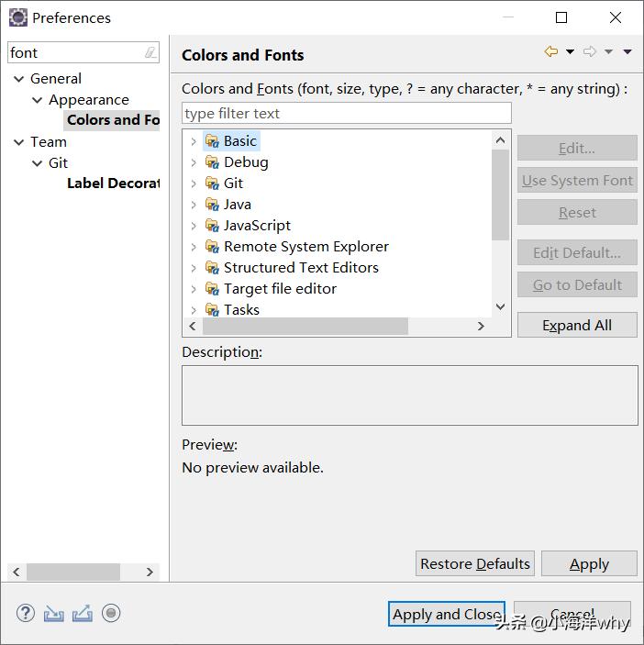
Task: Click the Java folder icon
Action: pyautogui.click(x=212, y=205)
